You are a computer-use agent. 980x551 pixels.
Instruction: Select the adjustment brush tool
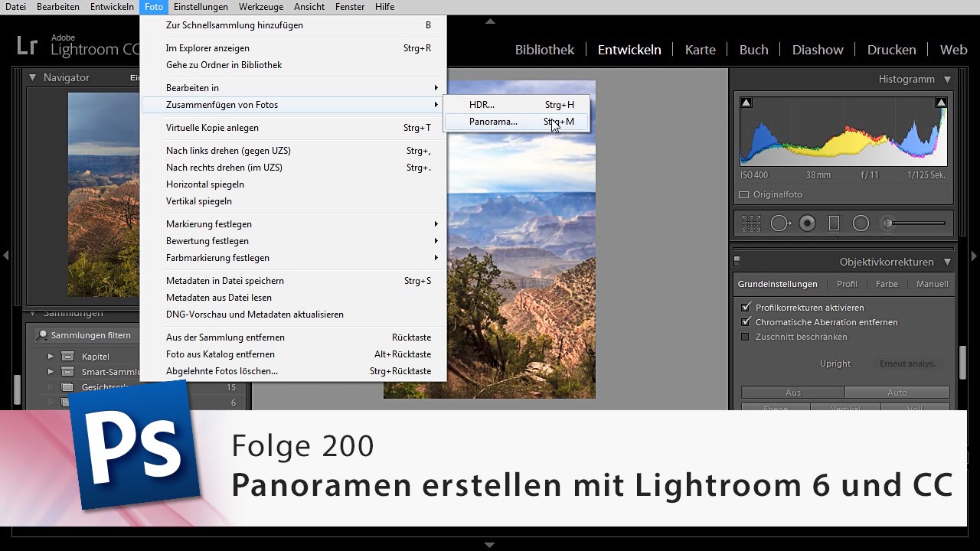coord(888,223)
